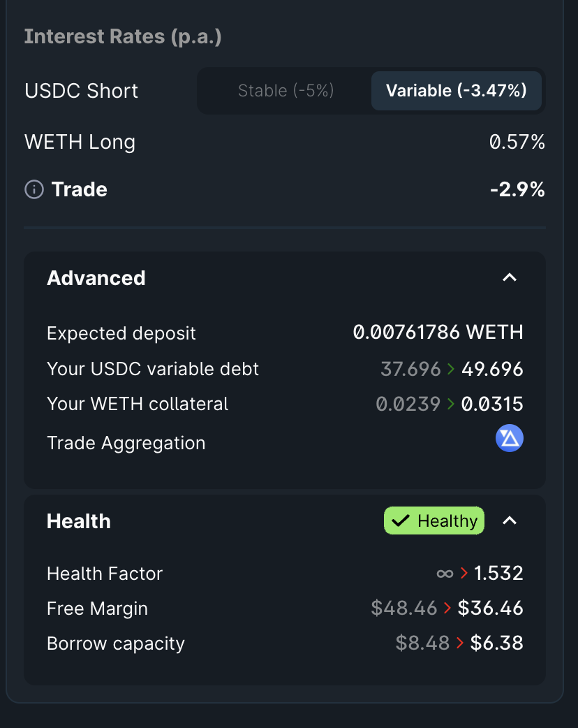Click the Trade info icon

pyautogui.click(x=34, y=189)
